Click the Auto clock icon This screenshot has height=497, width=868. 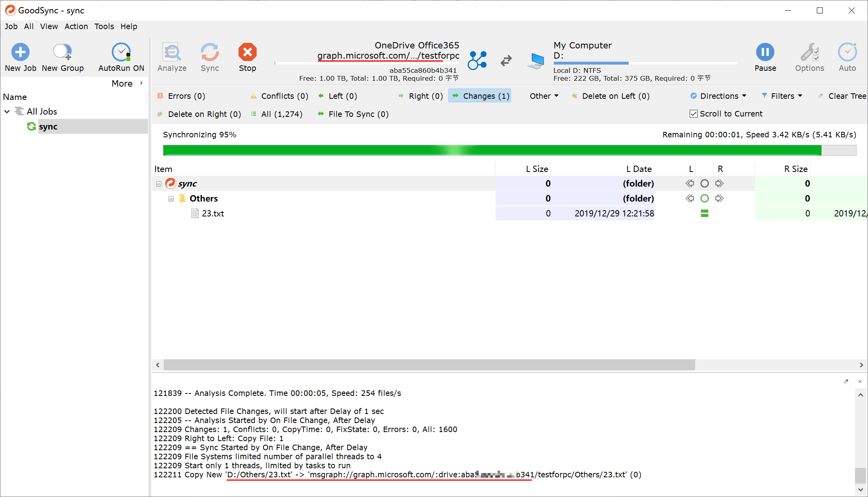[847, 52]
